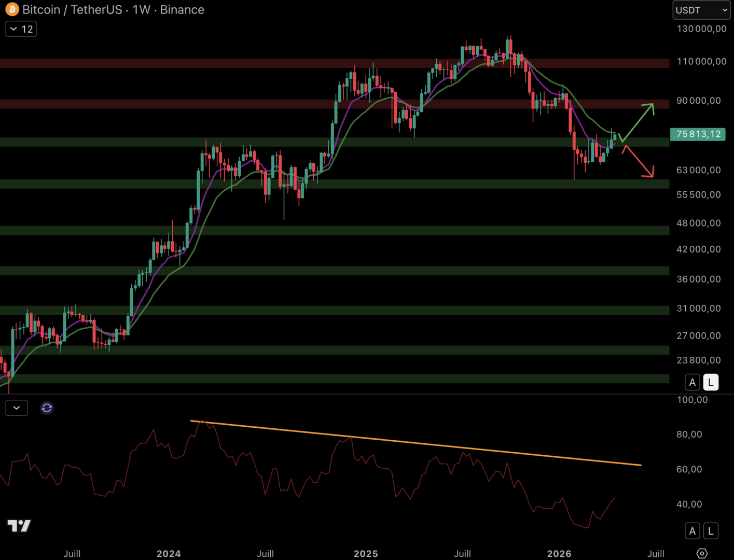The image size is (734, 560).
Task: Open the USDT currency dropdown
Action: click(701, 10)
